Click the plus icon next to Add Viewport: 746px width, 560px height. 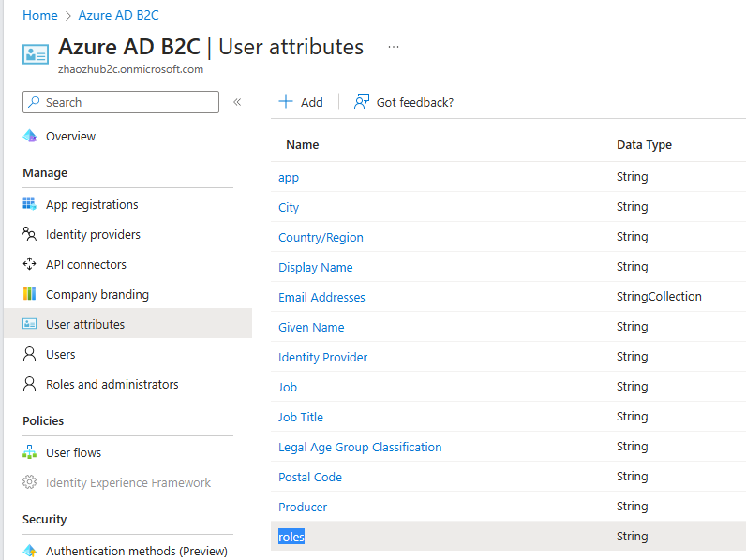[286, 101]
